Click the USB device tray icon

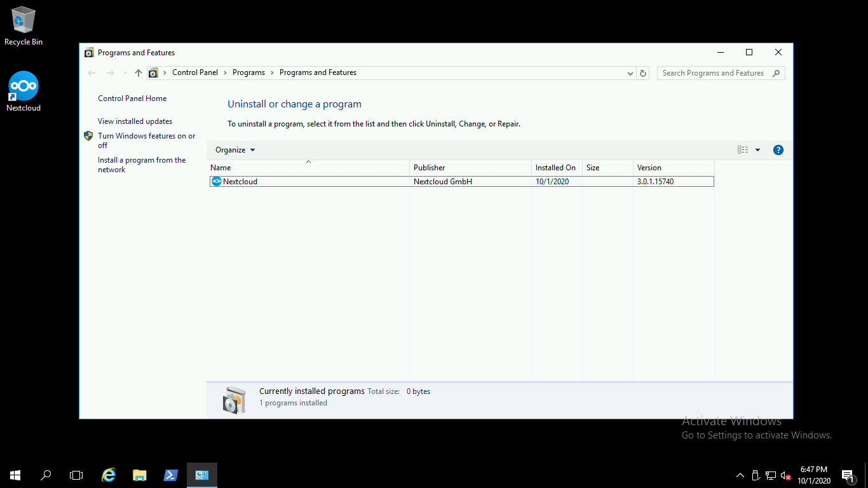[x=756, y=475]
